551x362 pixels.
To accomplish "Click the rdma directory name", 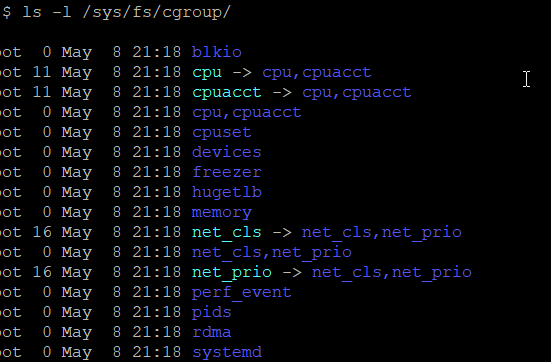I will [x=212, y=332].
